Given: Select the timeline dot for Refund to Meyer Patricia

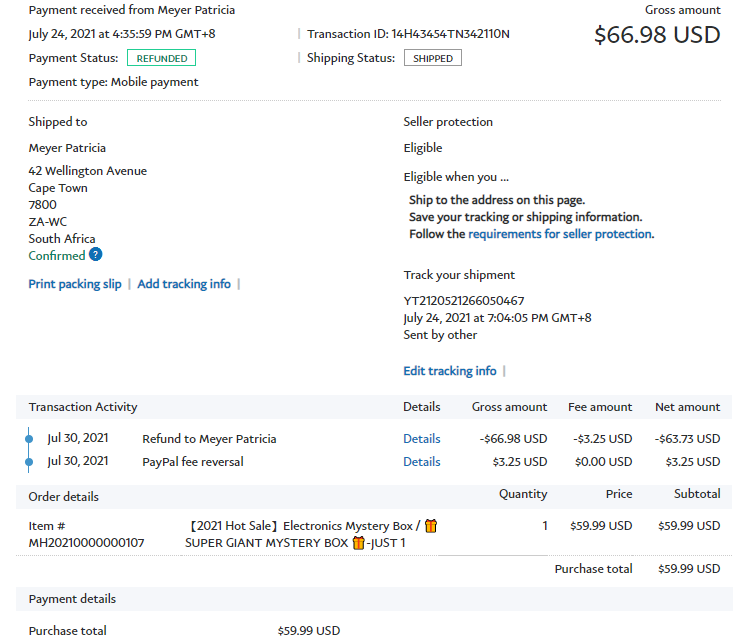Looking at the screenshot, I should (29, 439).
